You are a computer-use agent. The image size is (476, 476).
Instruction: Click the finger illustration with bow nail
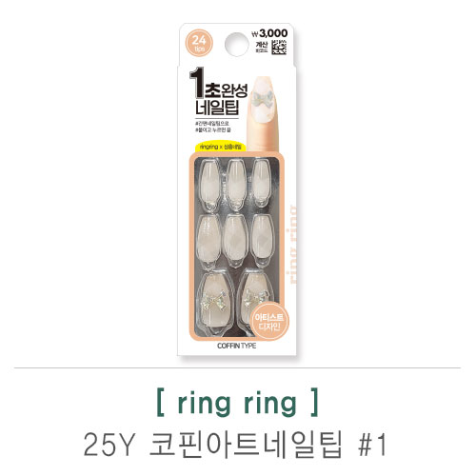pyautogui.click(x=264, y=113)
